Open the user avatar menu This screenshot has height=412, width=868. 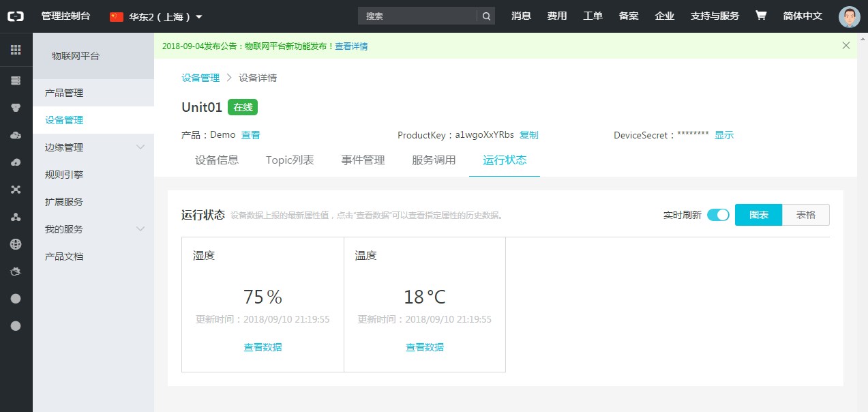(x=849, y=16)
